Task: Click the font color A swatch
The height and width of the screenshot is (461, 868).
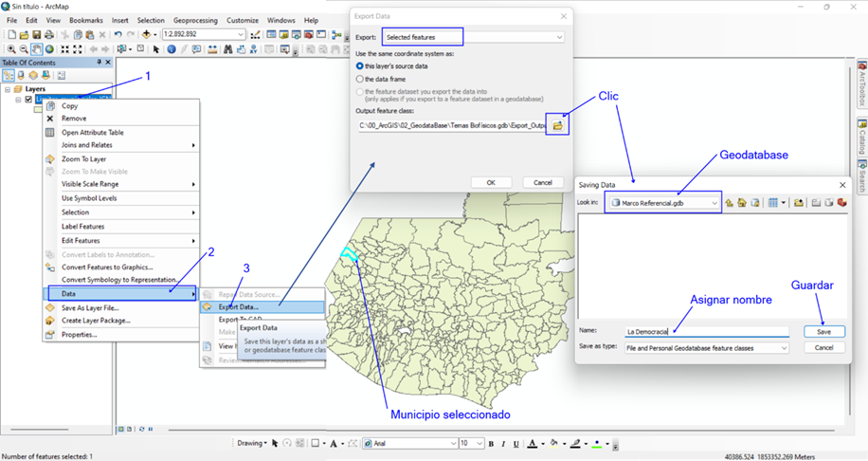Action: tap(532, 444)
